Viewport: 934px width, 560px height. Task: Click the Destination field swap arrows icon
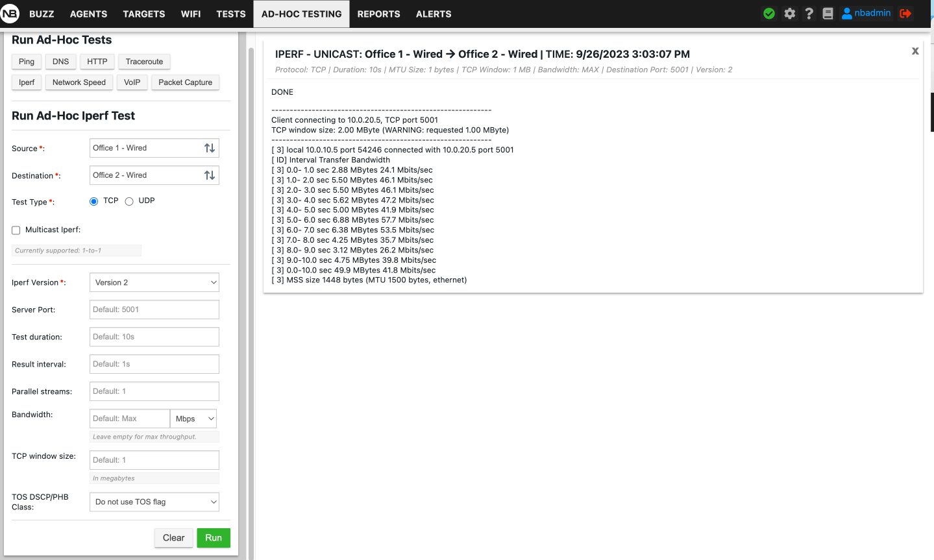(209, 175)
